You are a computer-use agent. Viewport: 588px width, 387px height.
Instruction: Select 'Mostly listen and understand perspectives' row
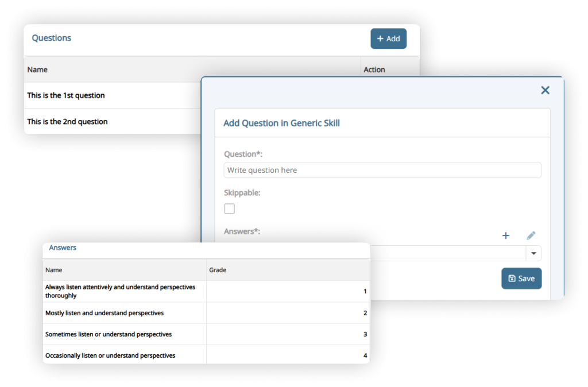click(x=105, y=313)
